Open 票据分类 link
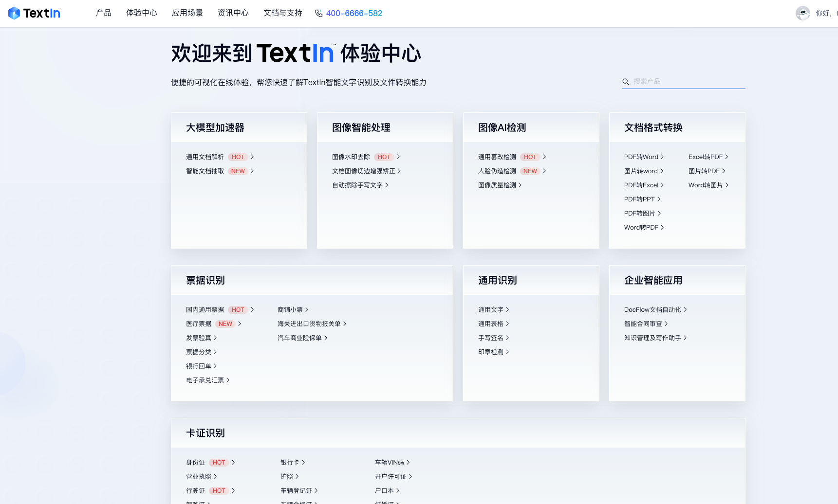This screenshot has width=838, height=504. pos(199,352)
